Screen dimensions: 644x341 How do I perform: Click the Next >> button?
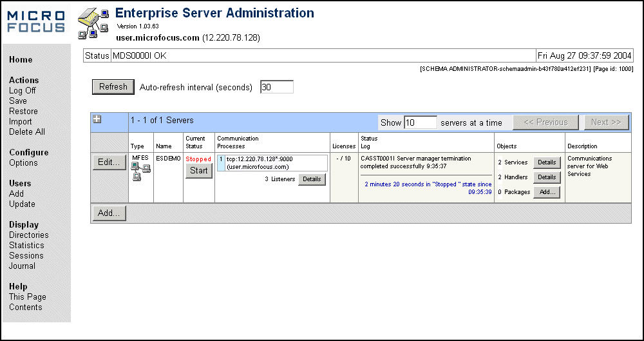pos(606,122)
